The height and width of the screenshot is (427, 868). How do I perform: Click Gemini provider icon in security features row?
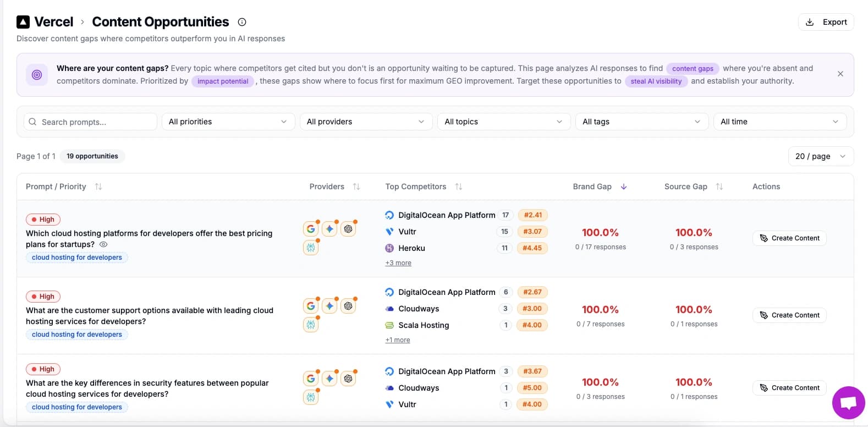coord(329,379)
